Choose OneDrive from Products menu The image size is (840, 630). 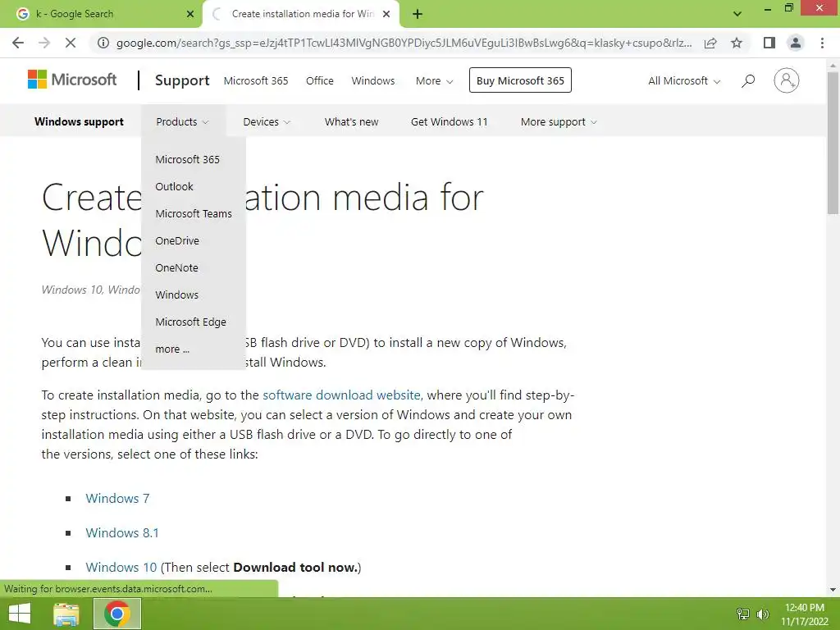tap(177, 240)
